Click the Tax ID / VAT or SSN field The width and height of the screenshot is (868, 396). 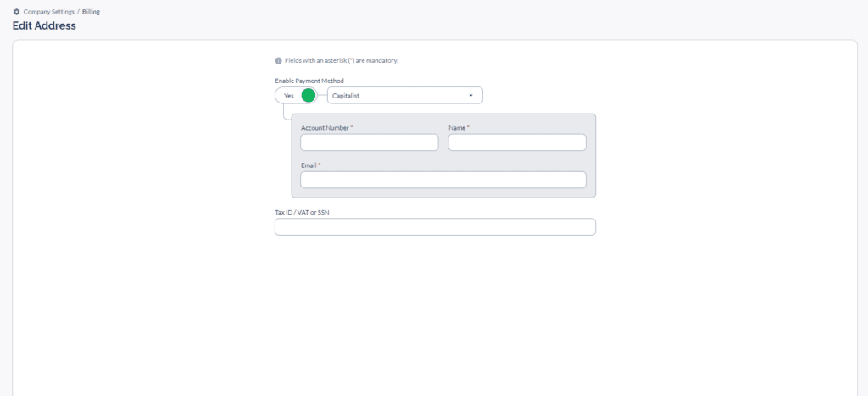(x=435, y=227)
